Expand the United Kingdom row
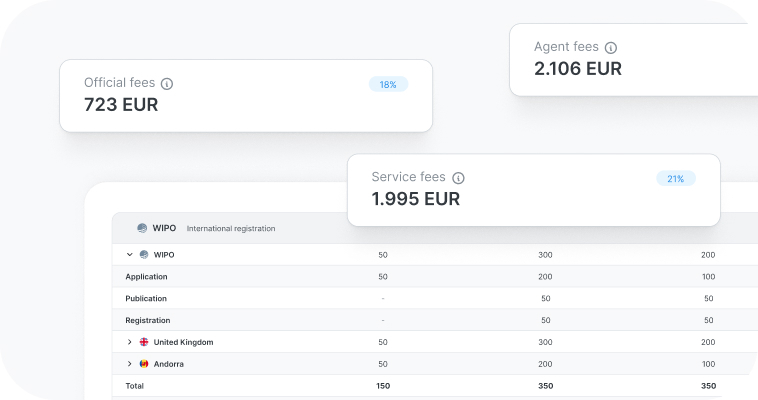This screenshot has height=400, width=758. coord(130,342)
